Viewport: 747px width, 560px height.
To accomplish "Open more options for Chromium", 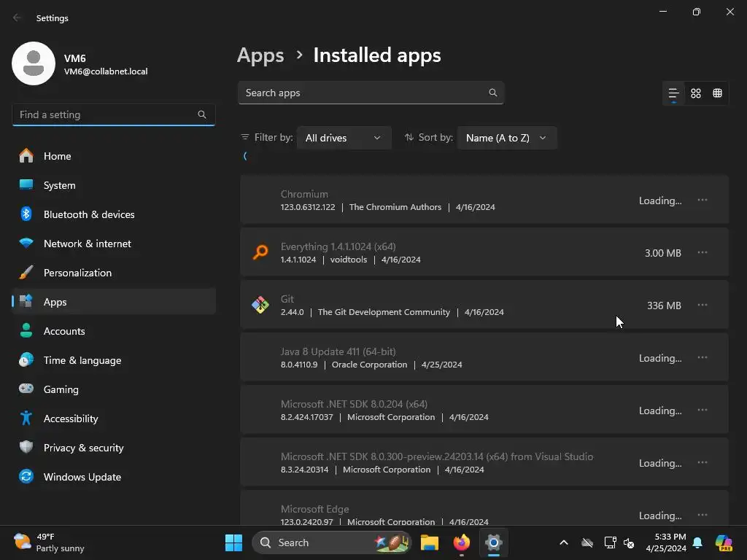I will click(703, 200).
